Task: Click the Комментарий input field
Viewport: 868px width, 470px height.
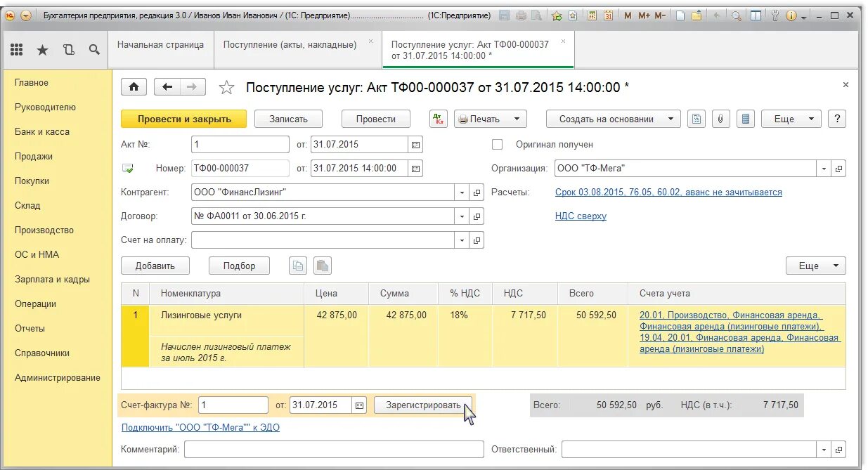Action: tap(334, 449)
